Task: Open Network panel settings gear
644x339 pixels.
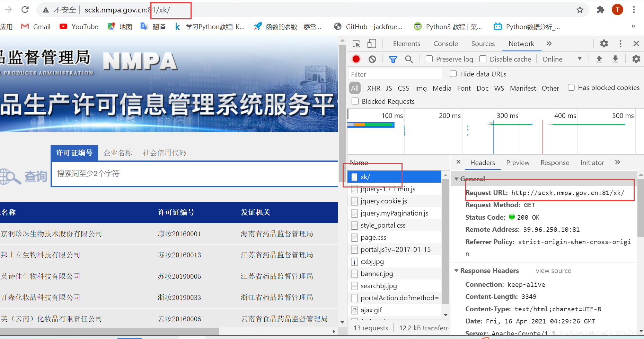Action: [636, 59]
